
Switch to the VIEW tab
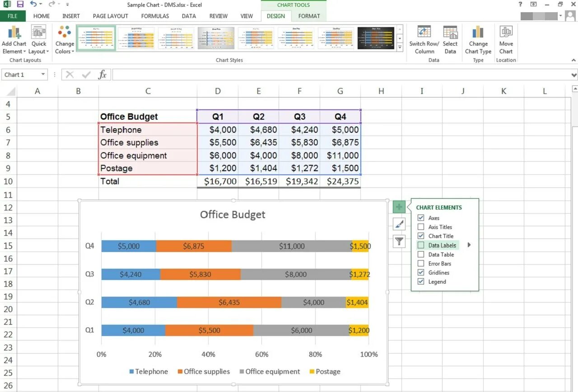coord(247,16)
